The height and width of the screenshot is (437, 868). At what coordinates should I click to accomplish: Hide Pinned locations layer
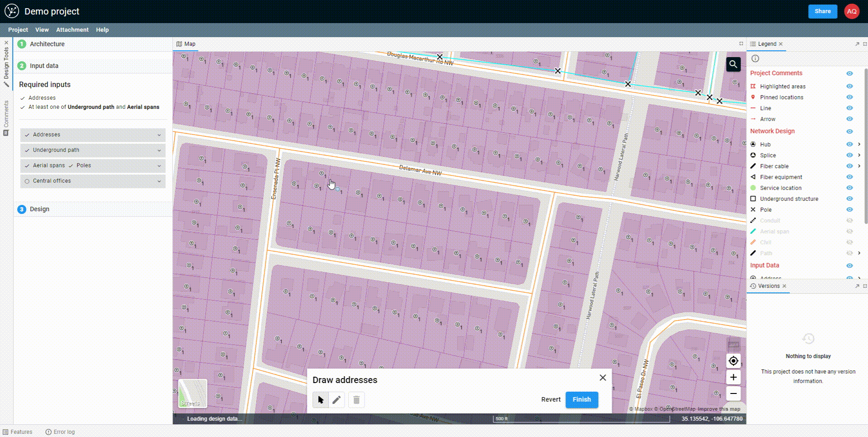(x=849, y=97)
